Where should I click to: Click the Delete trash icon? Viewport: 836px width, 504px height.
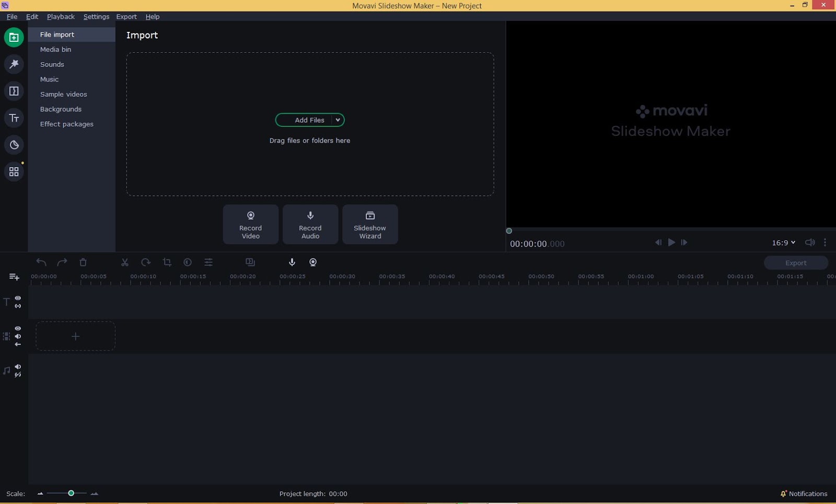tap(83, 262)
